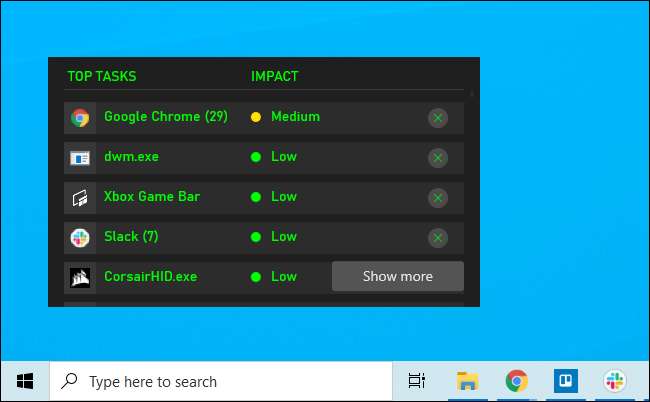Open Slack from the taskbar

coord(615,380)
